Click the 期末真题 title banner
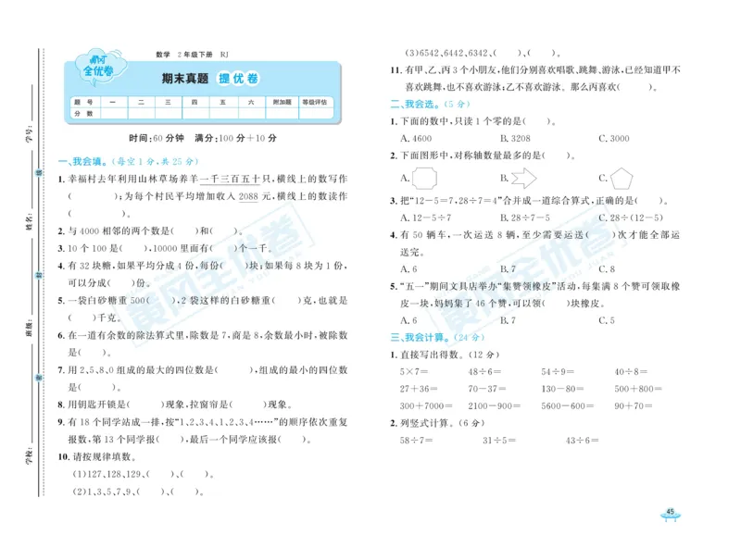 (x=183, y=80)
